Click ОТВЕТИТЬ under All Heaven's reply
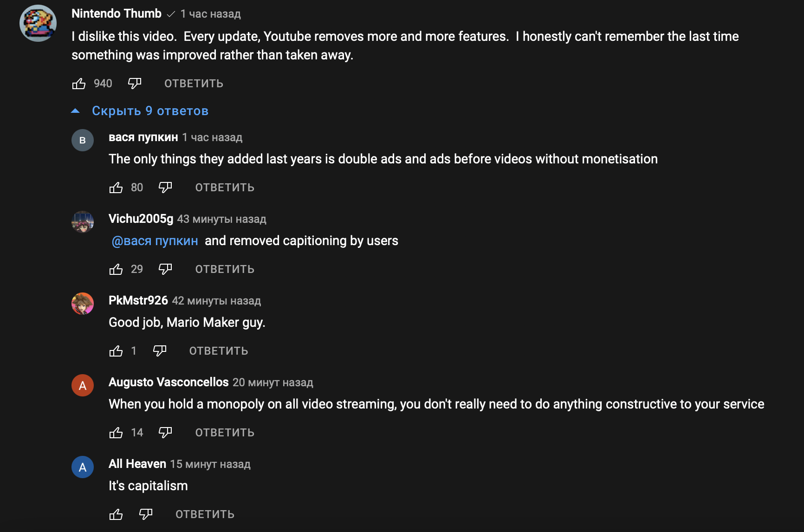The height and width of the screenshot is (532, 804). pyautogui.click(x=205, y=514)
